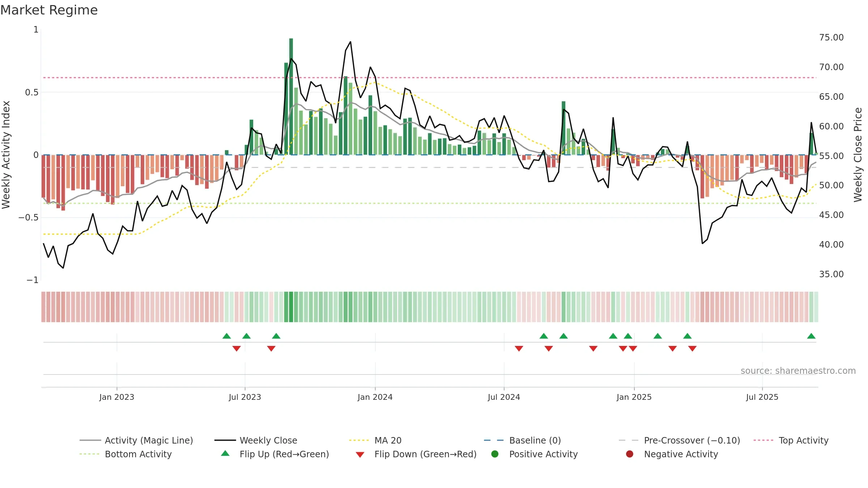
Task: Toggle the Flip Down (Green→Red) legend entry
Action: [416, 454]
